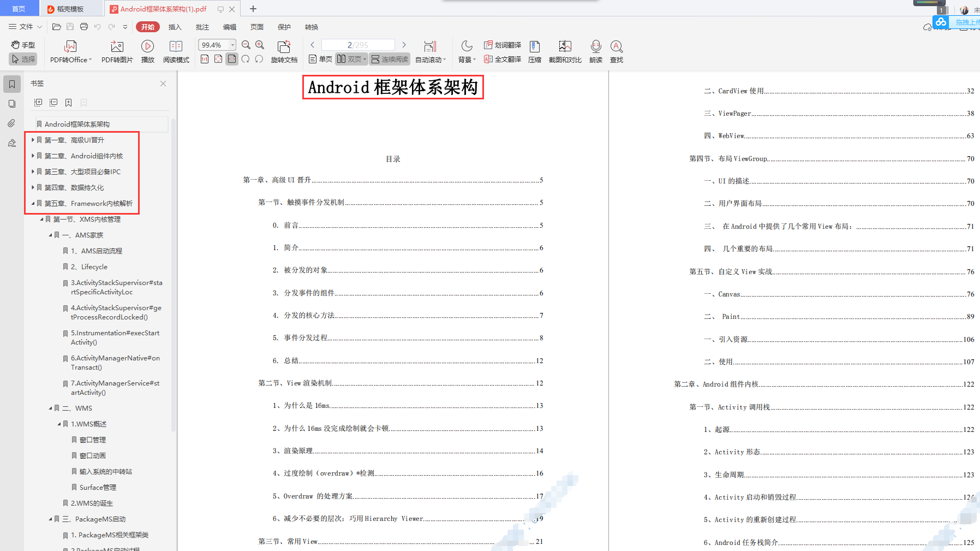The image size is (980, 551).
Task: Switch to reading mode (阅读模式)
Action: (176, 52)
